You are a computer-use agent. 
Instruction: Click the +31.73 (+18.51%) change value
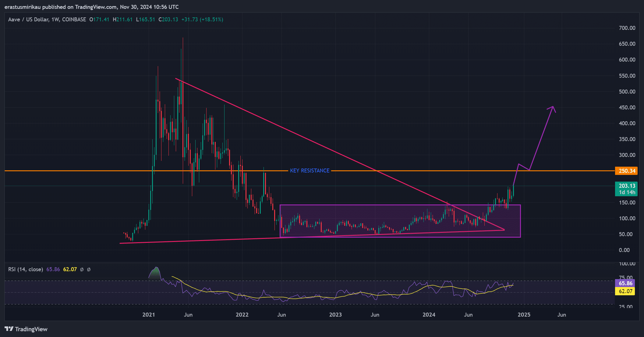[202, 20]
